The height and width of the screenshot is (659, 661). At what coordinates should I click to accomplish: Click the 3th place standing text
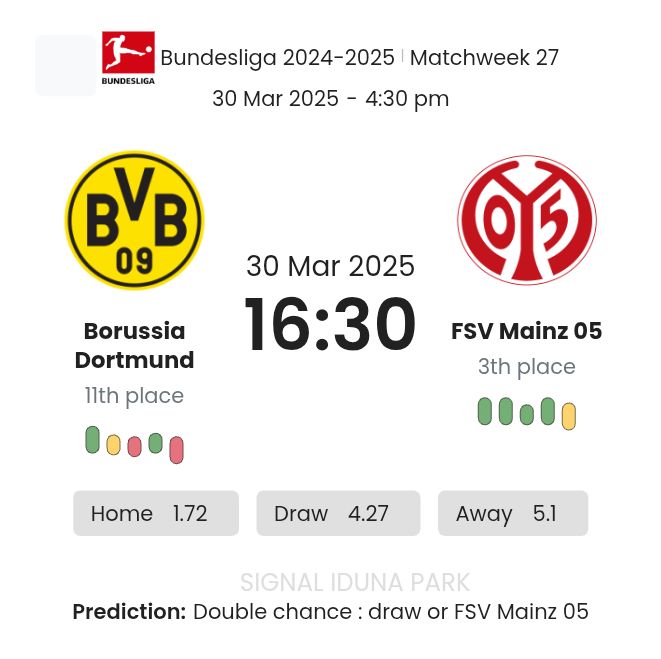click(x=526, y=367)
